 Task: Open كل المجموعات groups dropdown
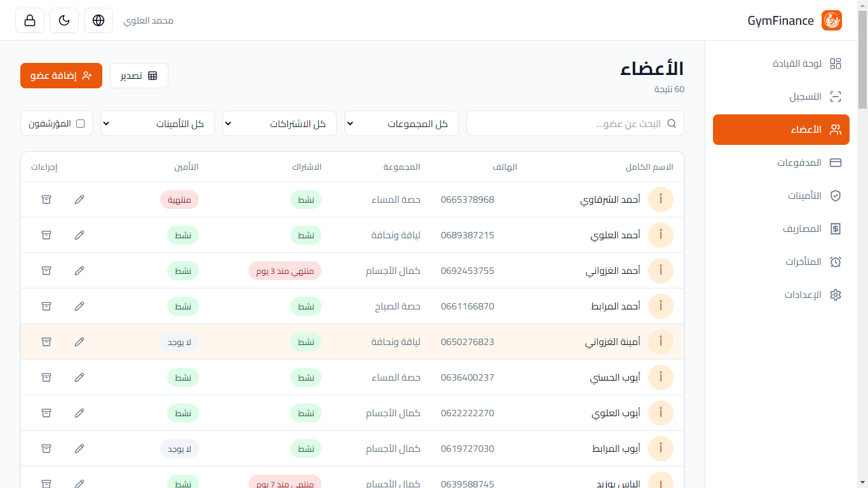tap(402, 123)
